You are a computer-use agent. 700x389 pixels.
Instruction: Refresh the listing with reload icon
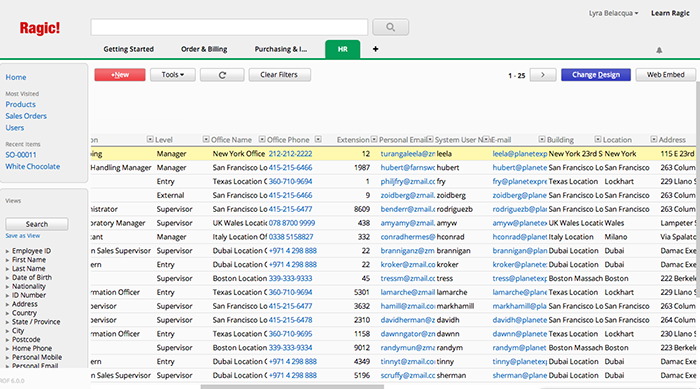click(222, 75)
